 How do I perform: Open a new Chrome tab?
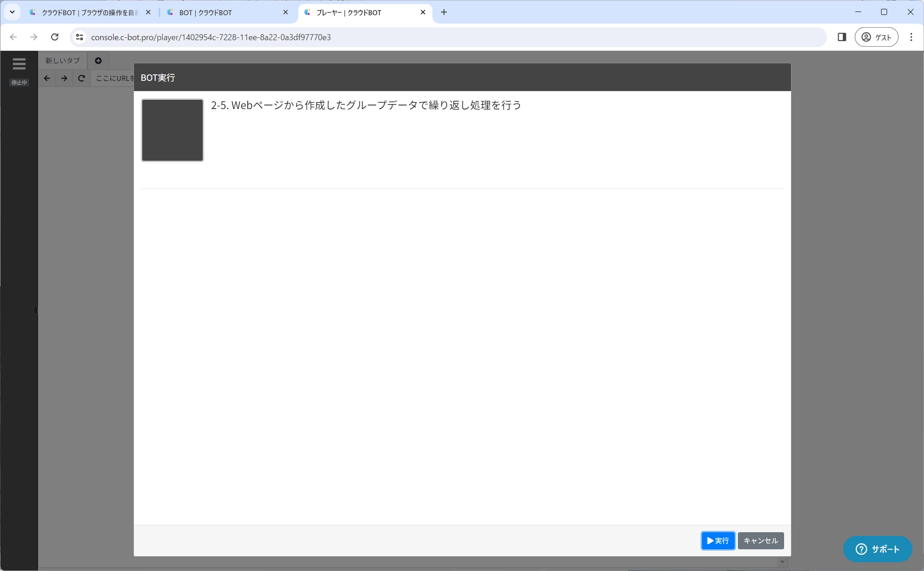444,12
